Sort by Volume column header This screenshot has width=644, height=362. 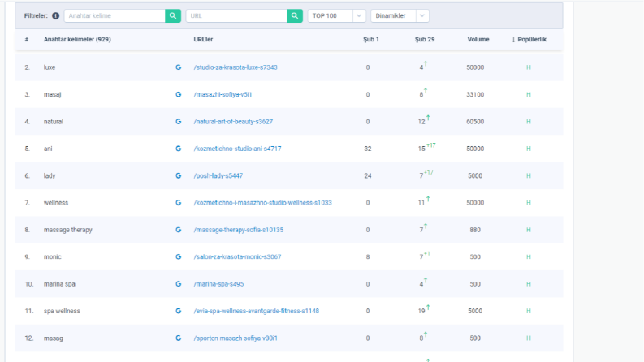coord(478,40)
